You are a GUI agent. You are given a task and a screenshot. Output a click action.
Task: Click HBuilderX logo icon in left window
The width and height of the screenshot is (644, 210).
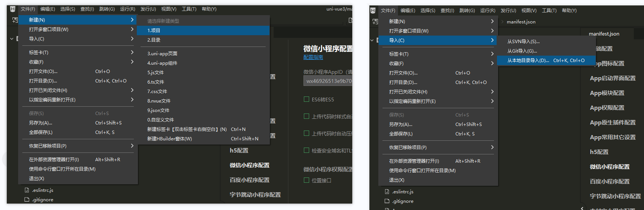[x=13, y=9]
